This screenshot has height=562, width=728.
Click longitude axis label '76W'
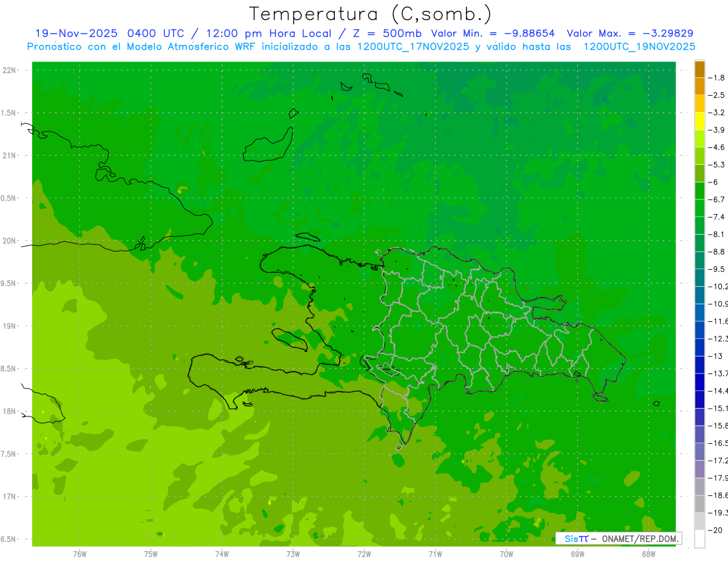click(x=79, y=554)
